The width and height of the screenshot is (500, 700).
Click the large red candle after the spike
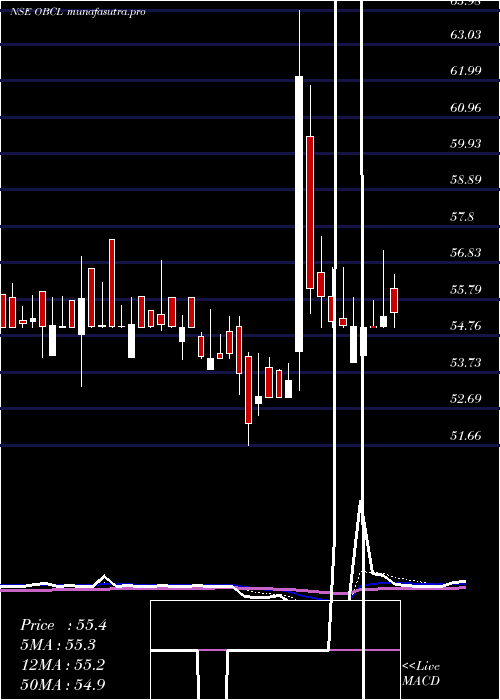point(310,212)
